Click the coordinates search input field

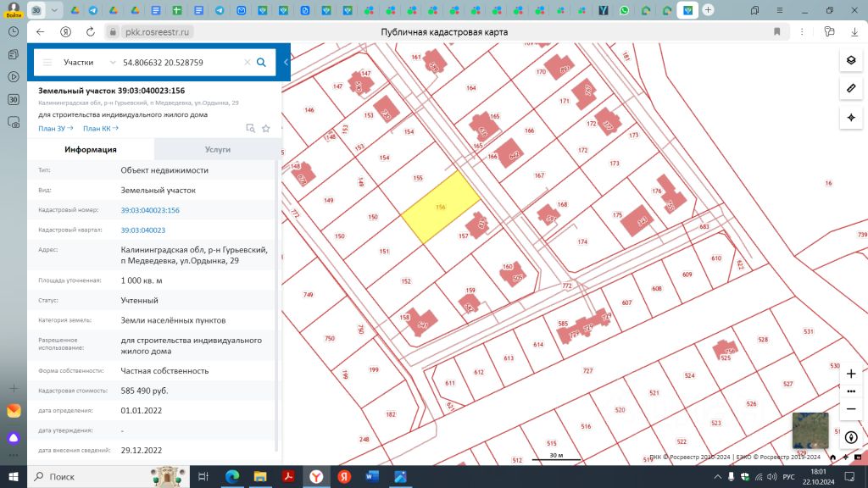coord(180,63)
